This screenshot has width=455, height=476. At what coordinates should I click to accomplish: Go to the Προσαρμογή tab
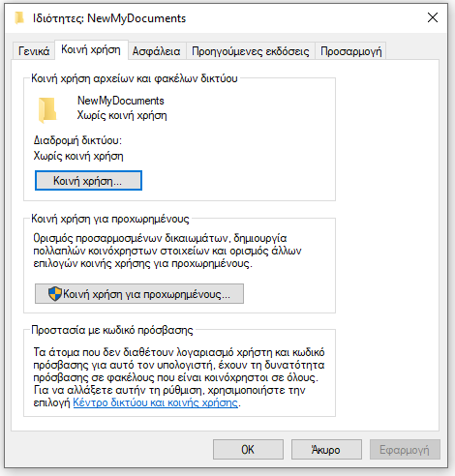tap(350, 51)
